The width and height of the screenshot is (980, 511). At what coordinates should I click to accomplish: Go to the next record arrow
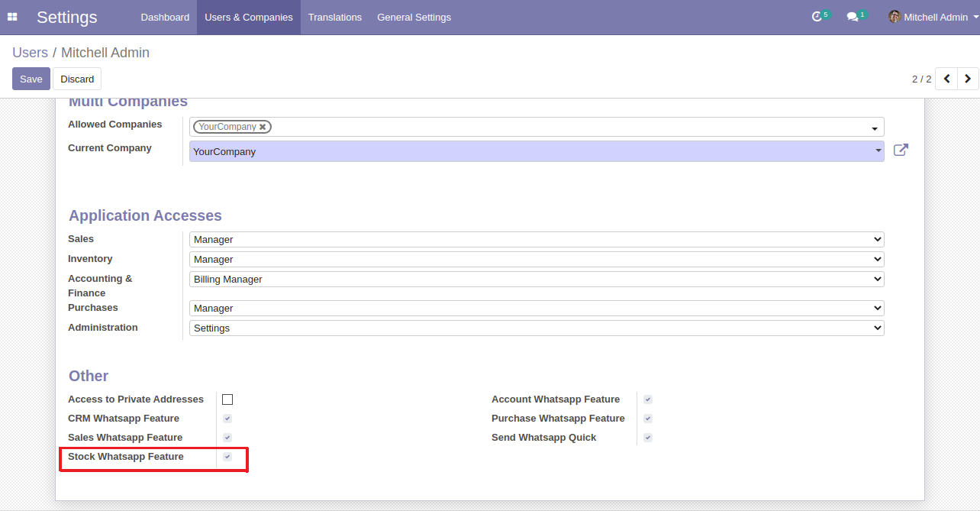coord(968,79)
